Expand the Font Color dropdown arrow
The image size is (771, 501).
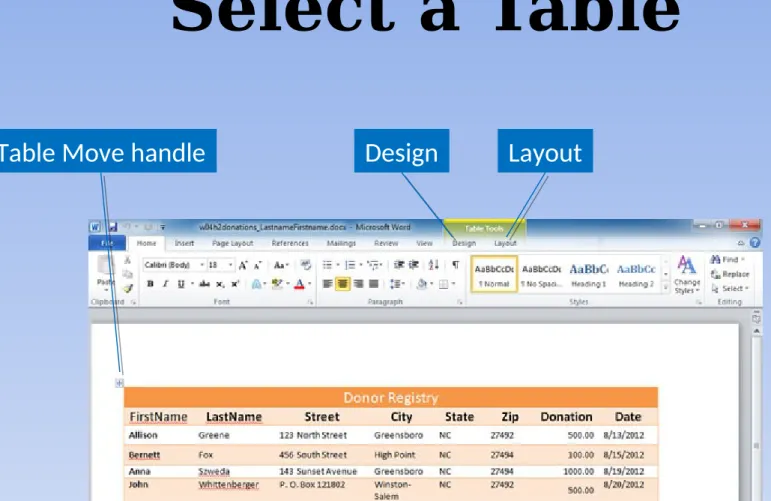309,284
